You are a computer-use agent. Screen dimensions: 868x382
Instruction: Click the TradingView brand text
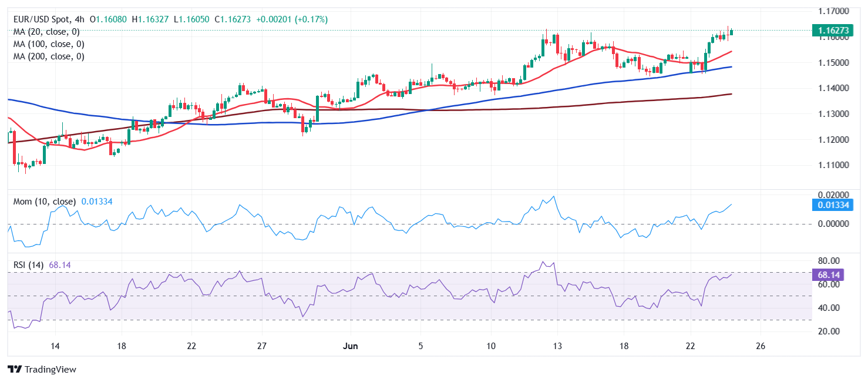(49, 370)
